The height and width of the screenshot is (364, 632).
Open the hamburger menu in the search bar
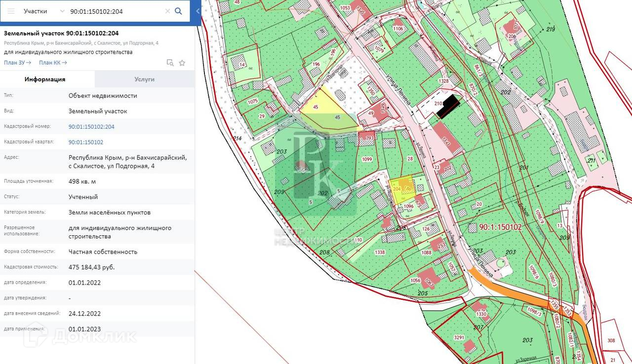(x=11, y=11)
